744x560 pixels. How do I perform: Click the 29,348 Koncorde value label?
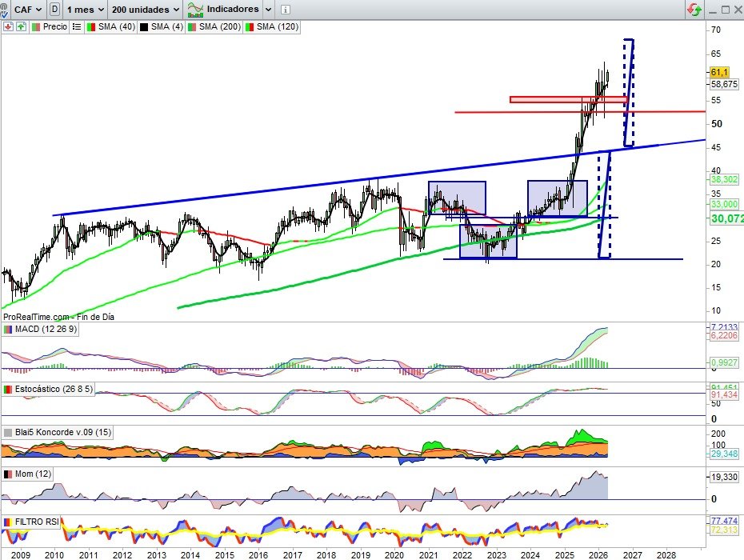(724, 454)
